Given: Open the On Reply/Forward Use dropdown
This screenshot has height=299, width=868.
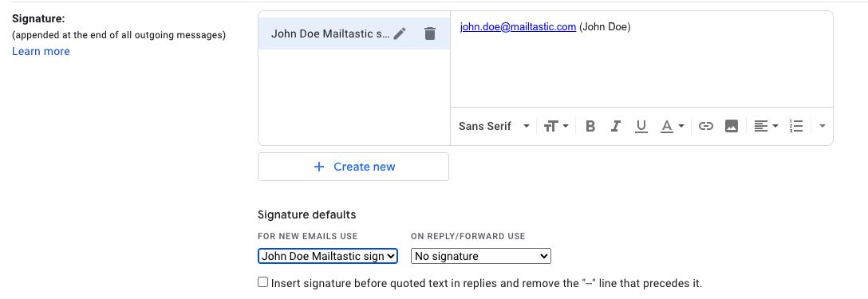Looking at the screenshot, I should [x=481, y=256].
